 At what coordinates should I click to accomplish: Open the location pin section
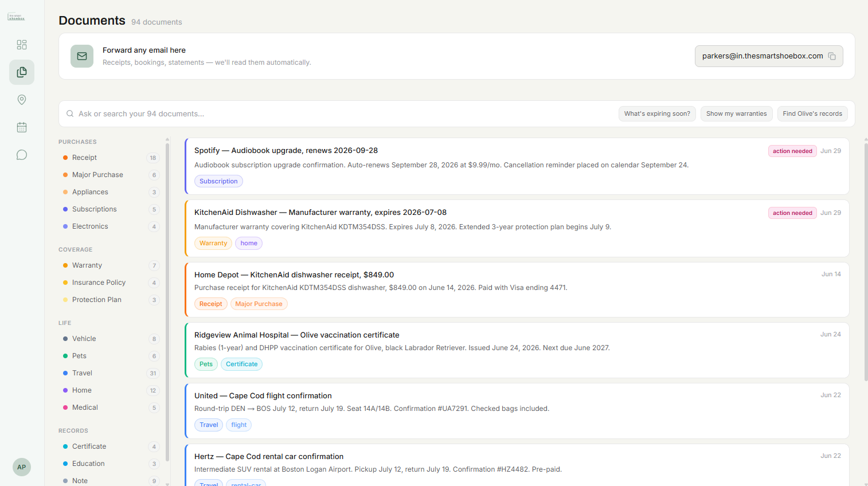[x=22, y=100]
